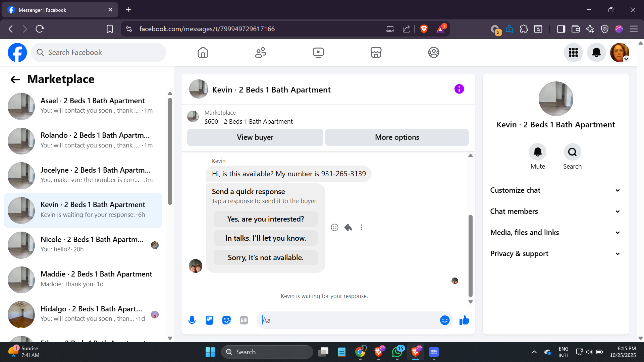Mute the Kevin conversation

point(537,152)
